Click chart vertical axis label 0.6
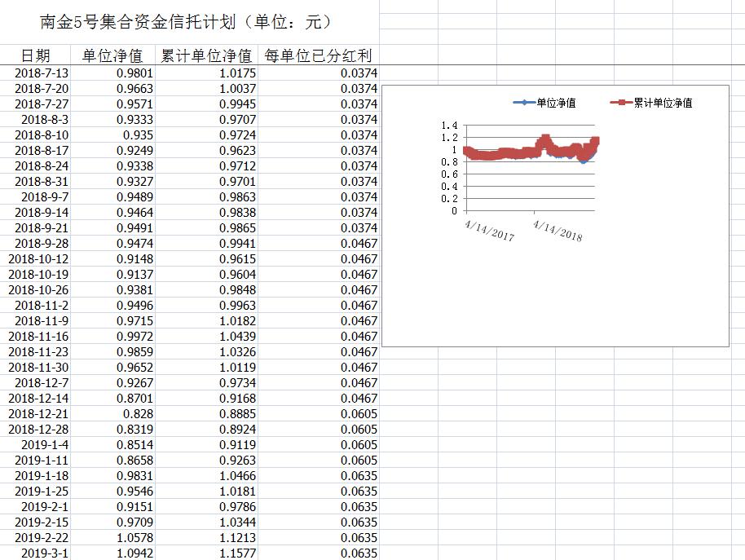Image resolution: width=745 pixels, height=560 pixels. tap(449, 174)
